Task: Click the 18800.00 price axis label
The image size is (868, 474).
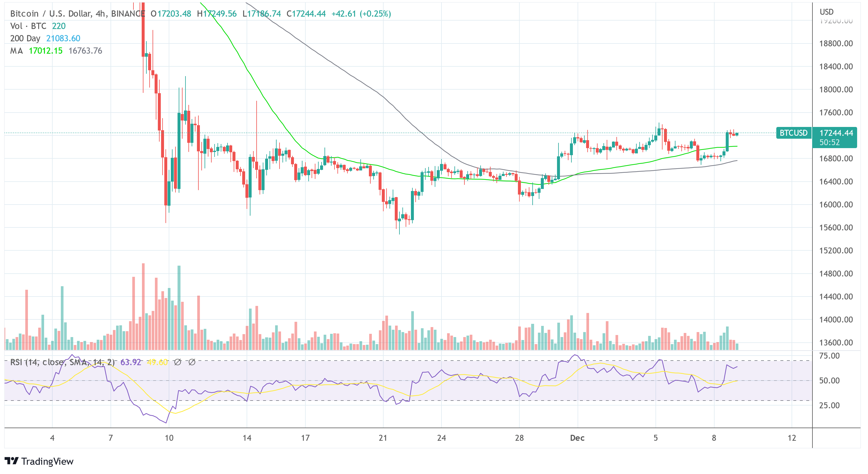Action: tap(836, 43)
